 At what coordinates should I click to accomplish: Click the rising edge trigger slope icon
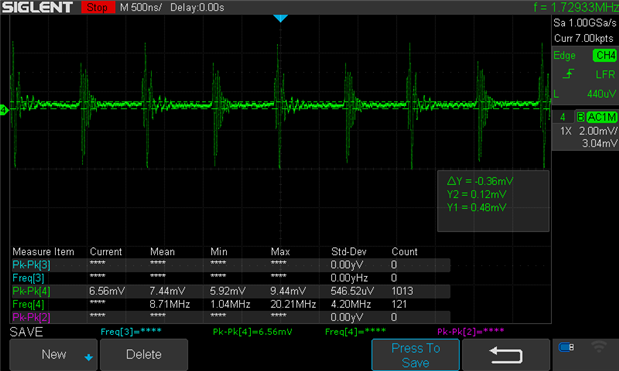point(568,74)
